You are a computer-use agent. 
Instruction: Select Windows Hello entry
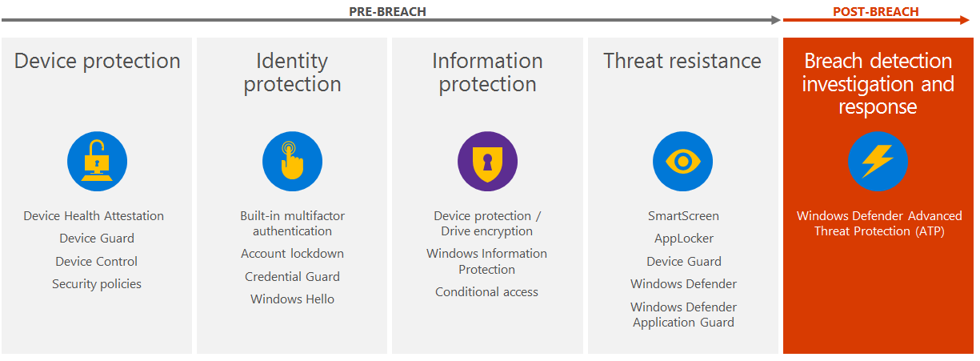[292, 299]
